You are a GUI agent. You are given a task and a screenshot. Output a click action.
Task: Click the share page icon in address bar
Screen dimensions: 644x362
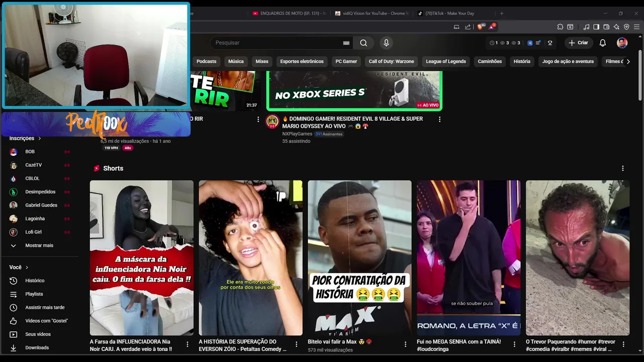468,27
